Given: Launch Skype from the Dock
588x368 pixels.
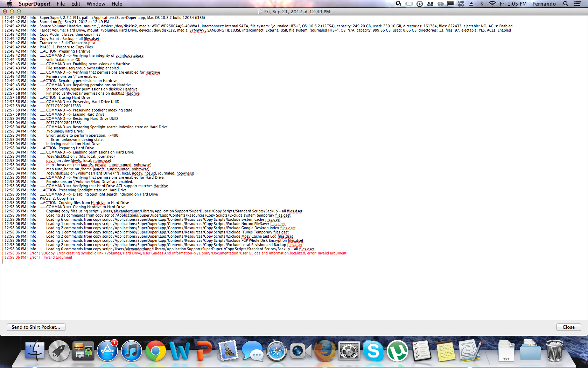Looking at the screenshot, I should tap(373, 350).
